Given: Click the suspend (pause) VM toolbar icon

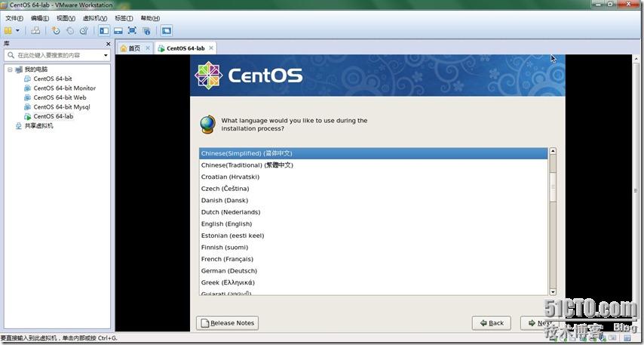Looking at the screenshot, I should pyautogui.click(x=8, y=30).
